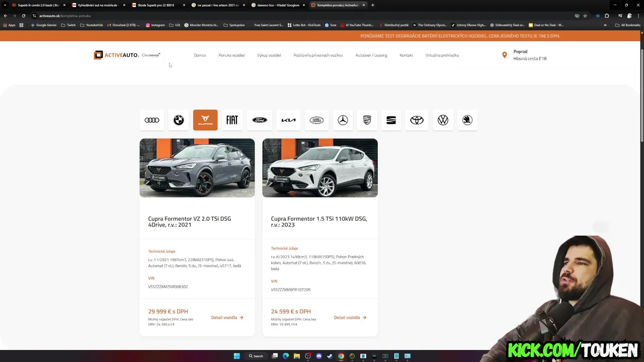Viewport: 644px width, 362px height.
Task: Go back with the browser back arrow
Action: pyautogui.click(x=6, y=16)
